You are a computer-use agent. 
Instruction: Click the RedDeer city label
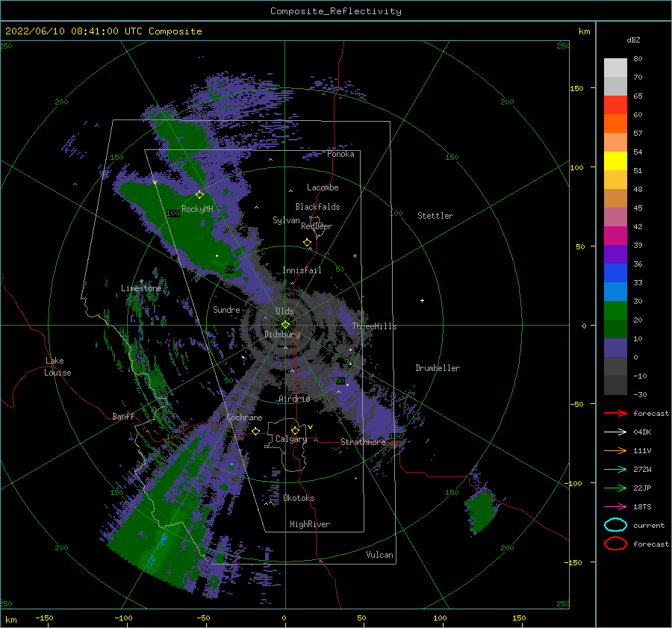click(317, 226)
